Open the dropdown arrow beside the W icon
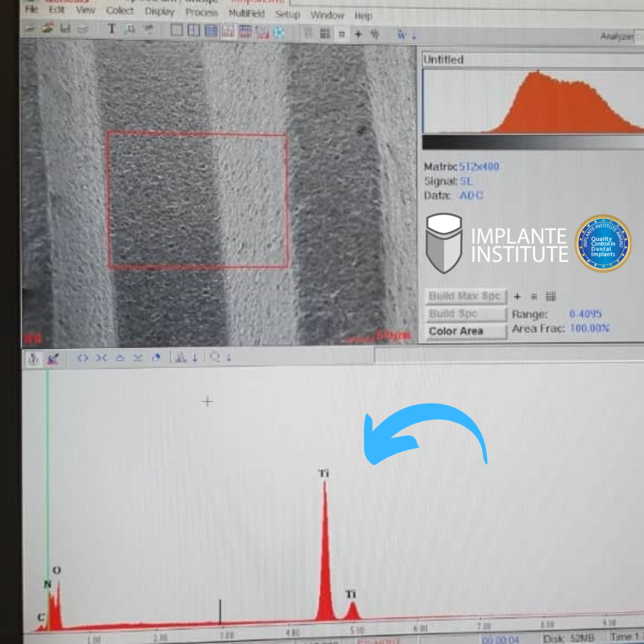 point(414,36)
